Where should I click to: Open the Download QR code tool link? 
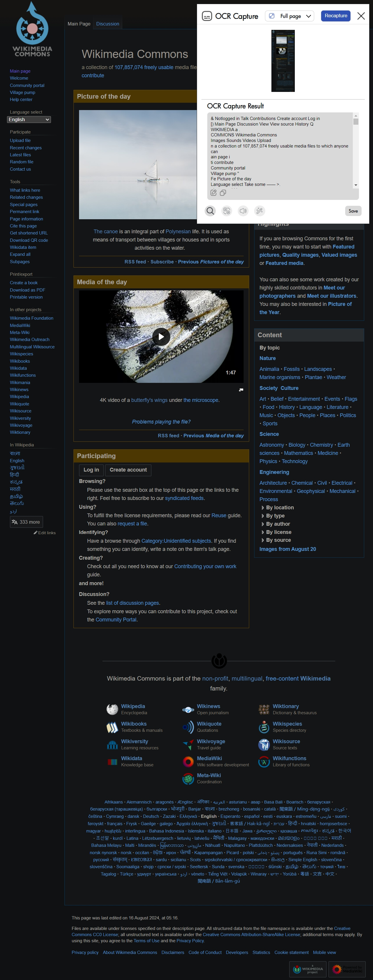point(29,240)
